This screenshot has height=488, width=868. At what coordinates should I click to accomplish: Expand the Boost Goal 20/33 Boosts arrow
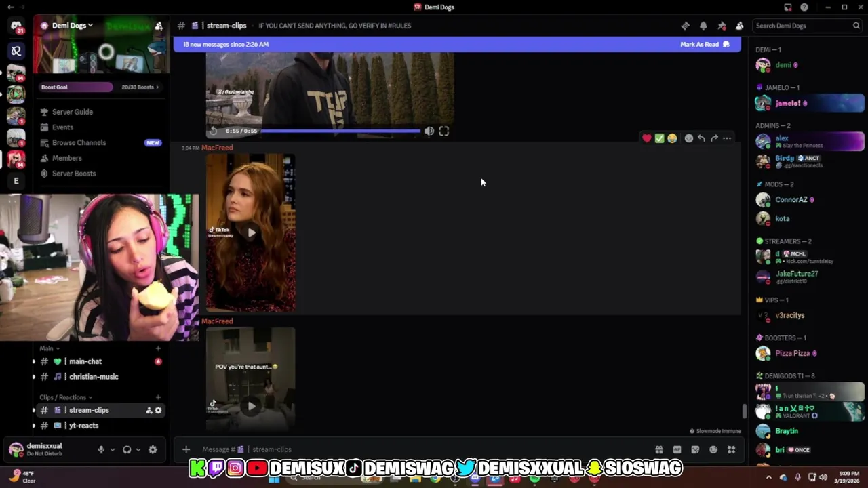pos(157,87)
